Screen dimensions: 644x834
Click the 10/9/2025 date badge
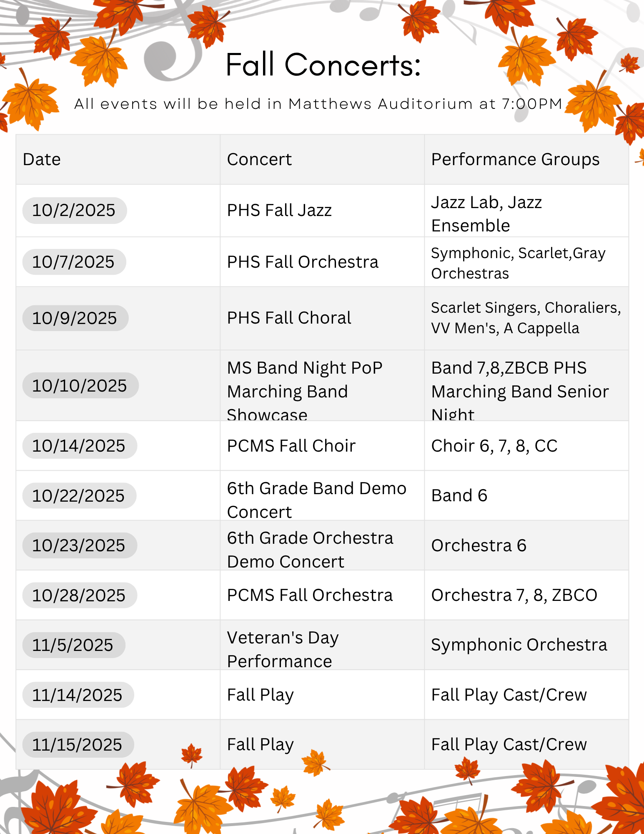tap(75, 318)
